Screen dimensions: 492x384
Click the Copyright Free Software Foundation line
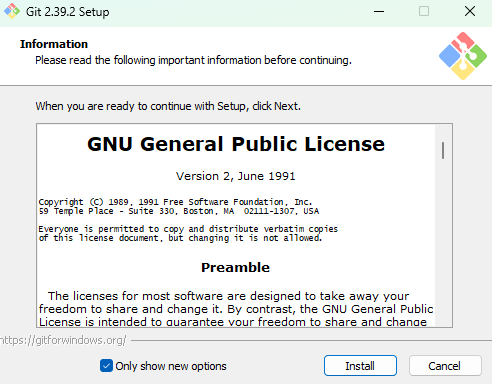coord(175,202)
